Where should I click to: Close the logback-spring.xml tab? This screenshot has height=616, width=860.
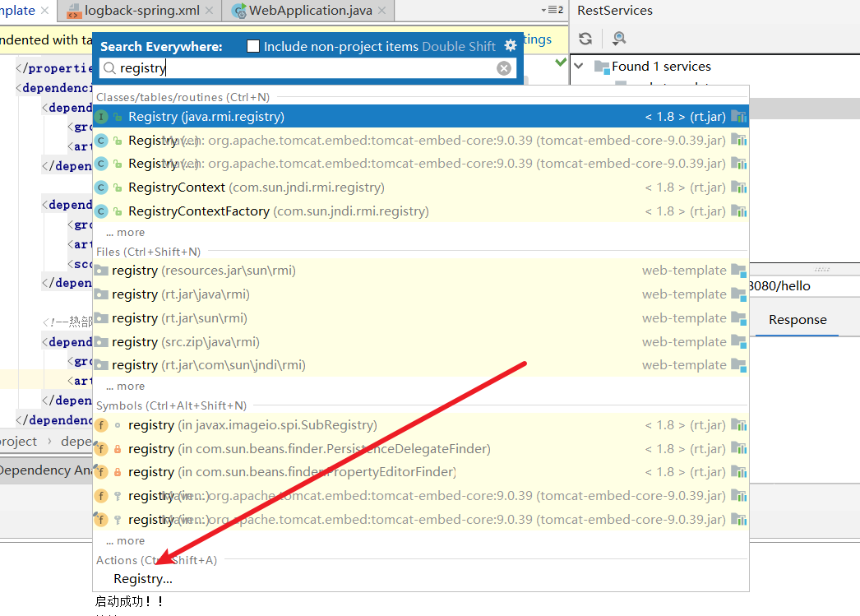[209, 11]
